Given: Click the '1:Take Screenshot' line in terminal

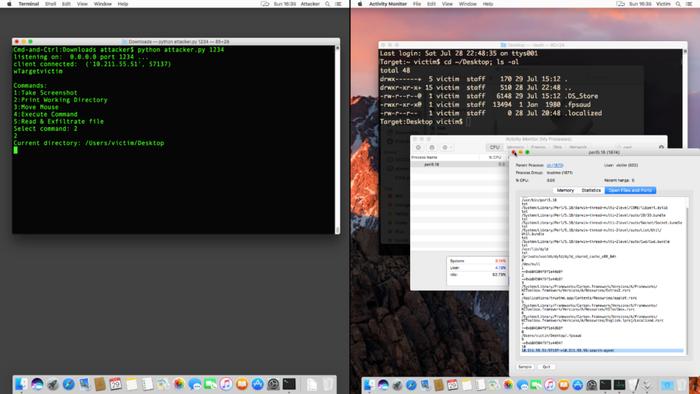Looking at the screenshot, I should point(45,93).
